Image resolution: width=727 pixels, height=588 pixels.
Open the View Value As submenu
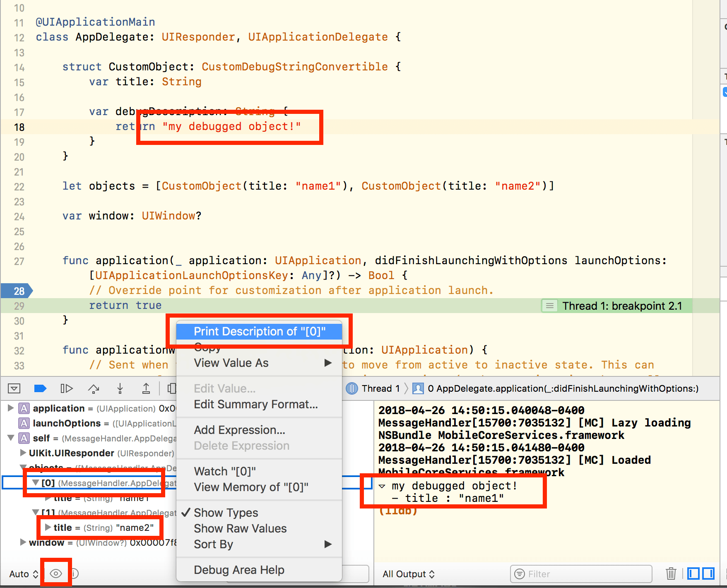click(231, 363)
